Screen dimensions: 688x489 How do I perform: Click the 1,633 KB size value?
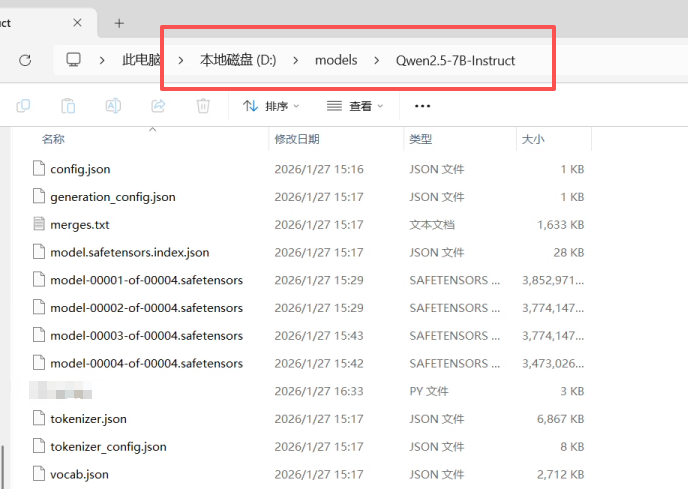[561, 225]
